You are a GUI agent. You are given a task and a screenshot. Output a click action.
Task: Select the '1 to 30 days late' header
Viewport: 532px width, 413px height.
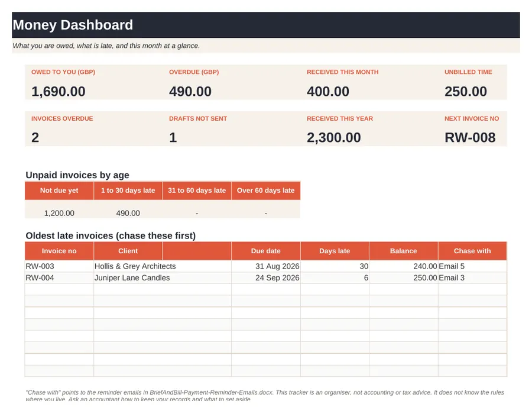[128, 191]
